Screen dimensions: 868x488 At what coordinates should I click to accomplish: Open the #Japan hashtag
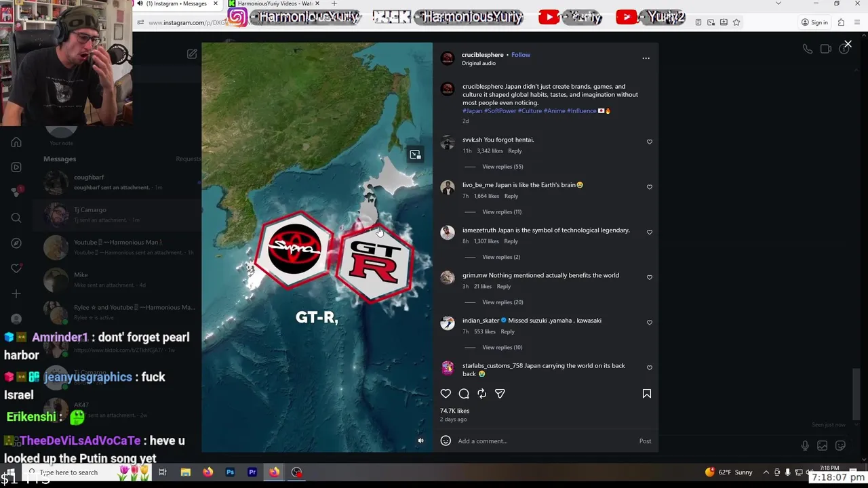point(473,111)
